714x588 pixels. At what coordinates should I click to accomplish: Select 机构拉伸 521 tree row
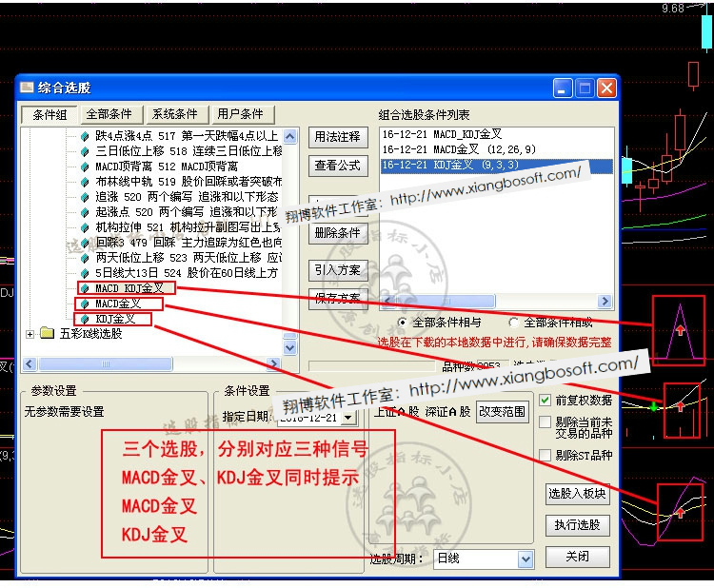(188, 227)
